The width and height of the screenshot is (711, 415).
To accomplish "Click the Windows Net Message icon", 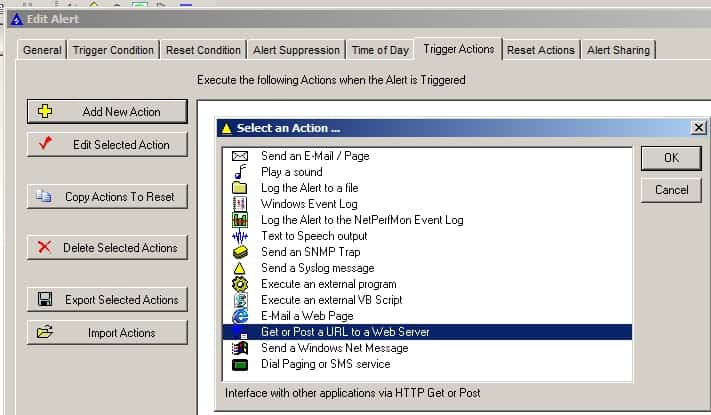I will [240, 348].
